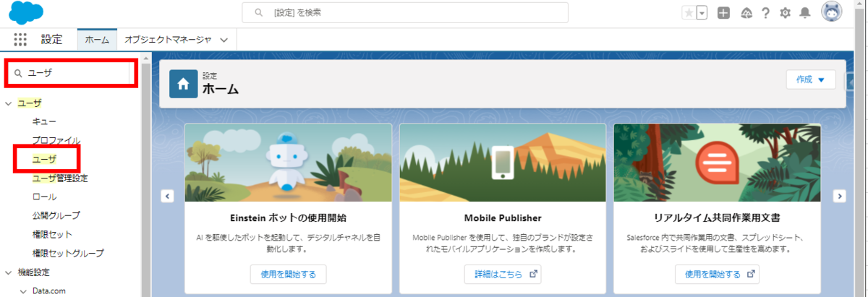Click the Einstein bot illustration
Viewport: 868px width, 297px height.
[x=288, y=163]
